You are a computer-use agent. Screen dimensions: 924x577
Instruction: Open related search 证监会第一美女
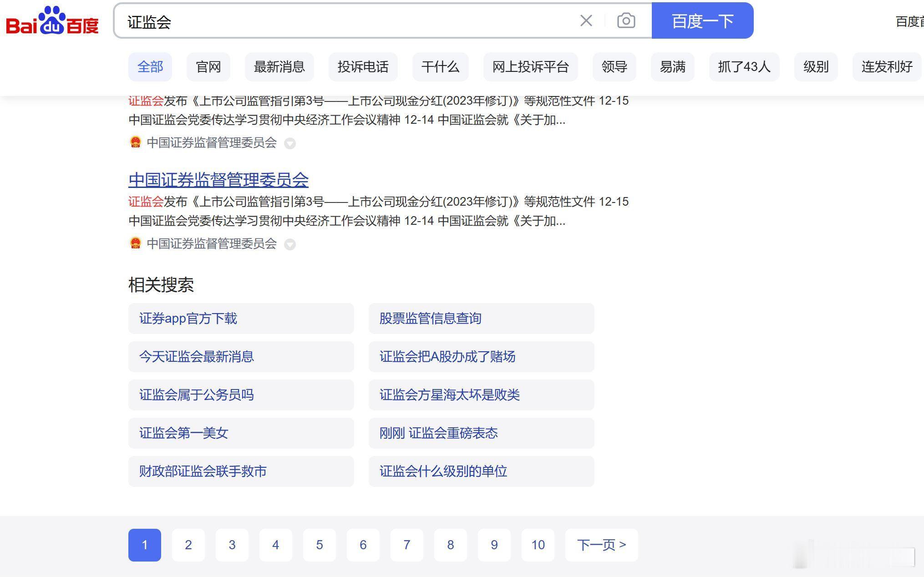click(x=241, y=433)
